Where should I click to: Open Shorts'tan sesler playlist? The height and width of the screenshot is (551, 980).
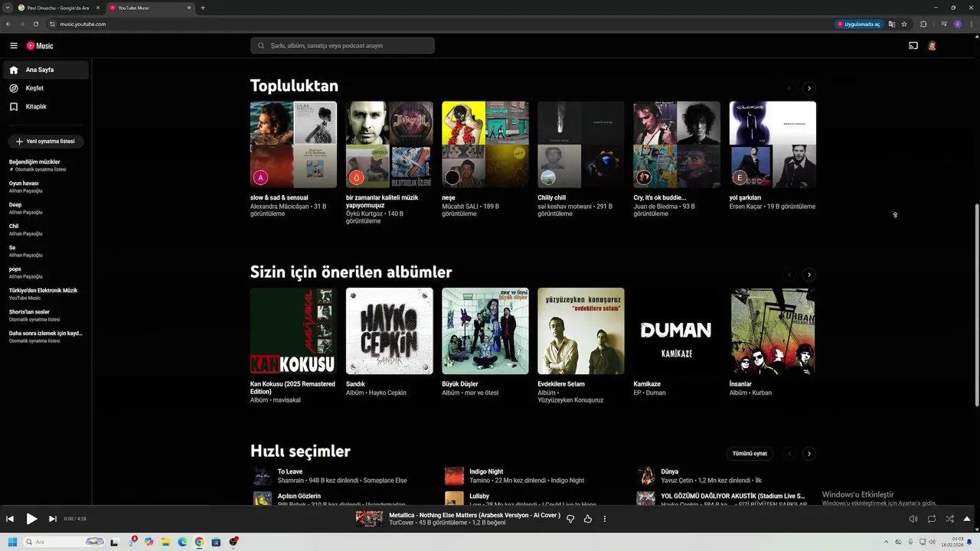[x=46, y=315]
